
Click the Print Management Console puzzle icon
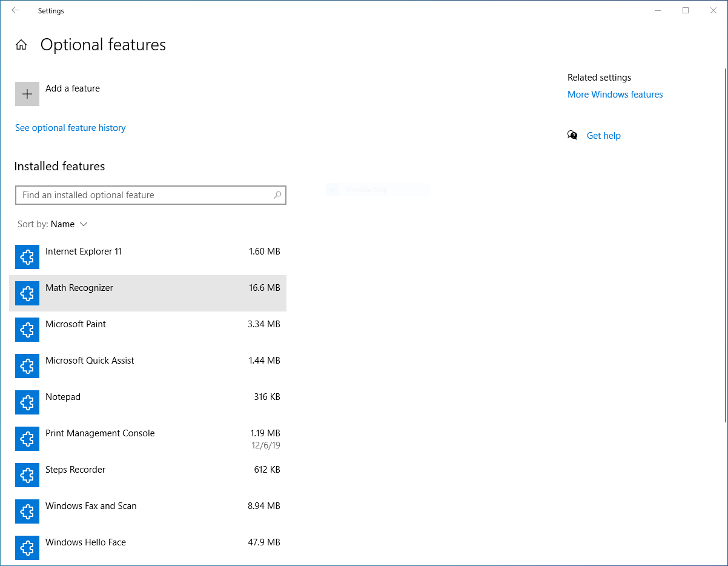click(x=27, y=439)
